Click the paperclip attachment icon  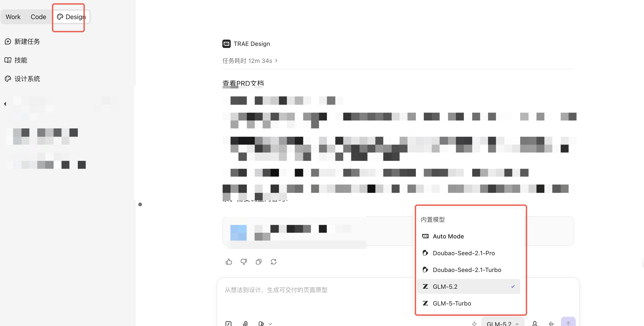(x=245, y=324)
